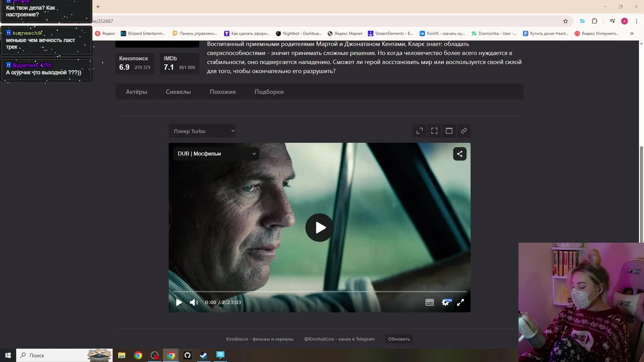Open the player quality settings gear

(446, 302)
